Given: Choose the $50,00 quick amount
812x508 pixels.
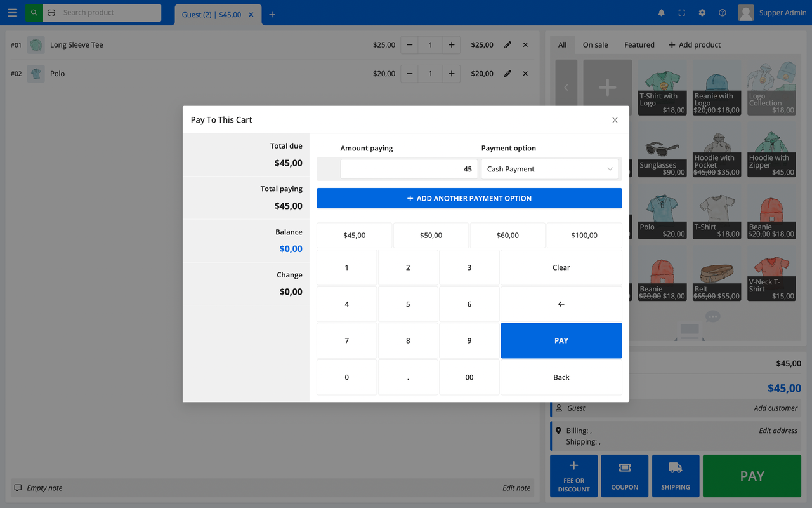Looking at the screenshot, I should coord(431,236).
